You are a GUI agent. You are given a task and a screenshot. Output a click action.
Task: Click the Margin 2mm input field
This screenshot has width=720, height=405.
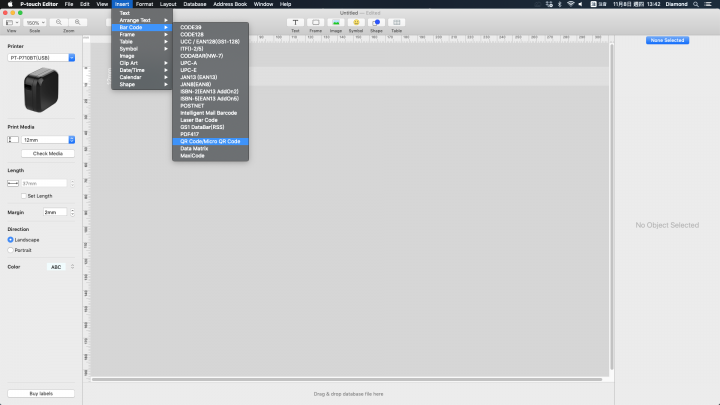click(56, 212)
